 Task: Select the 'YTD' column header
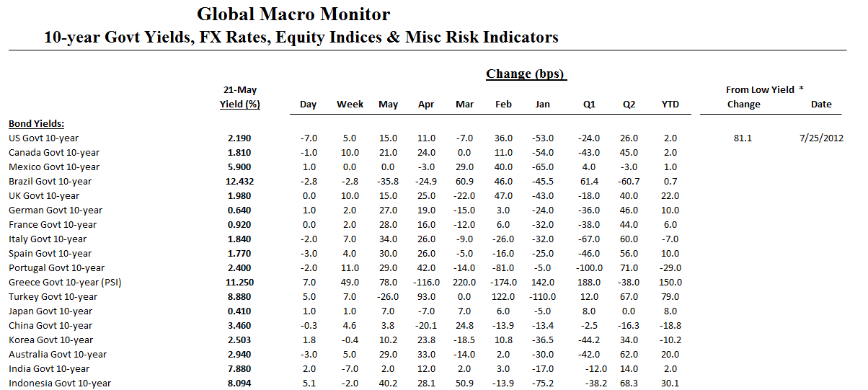coord(670,105)
